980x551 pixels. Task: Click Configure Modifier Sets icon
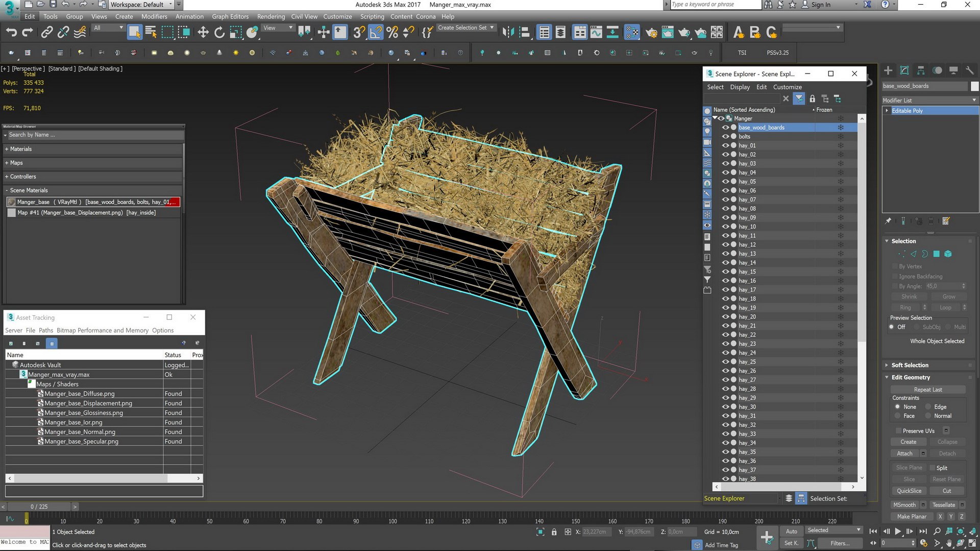point(946,221)
